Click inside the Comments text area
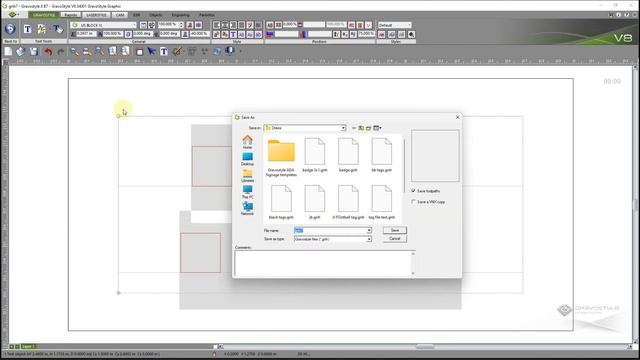This screenshot has height=360, width=640. (323, 263)
